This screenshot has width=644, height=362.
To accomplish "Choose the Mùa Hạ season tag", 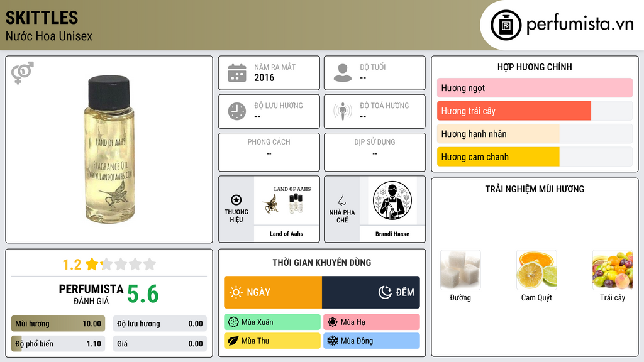I will click(372, 322).
